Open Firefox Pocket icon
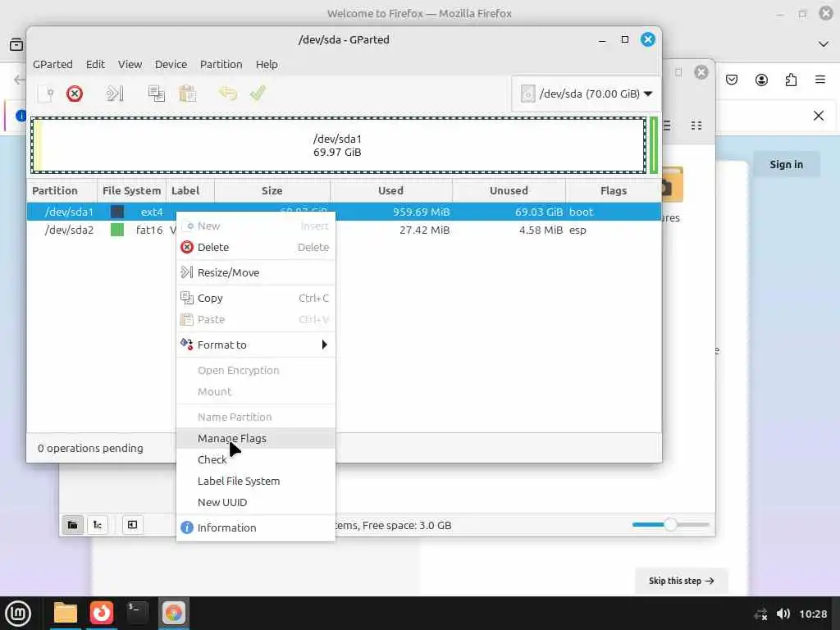The height and width of the screenshot is (630, 840). coord(732,80)
